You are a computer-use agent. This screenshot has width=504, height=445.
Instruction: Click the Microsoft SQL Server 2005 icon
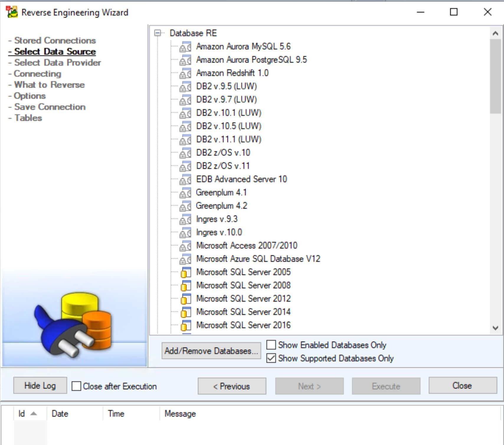pos(186,272)
